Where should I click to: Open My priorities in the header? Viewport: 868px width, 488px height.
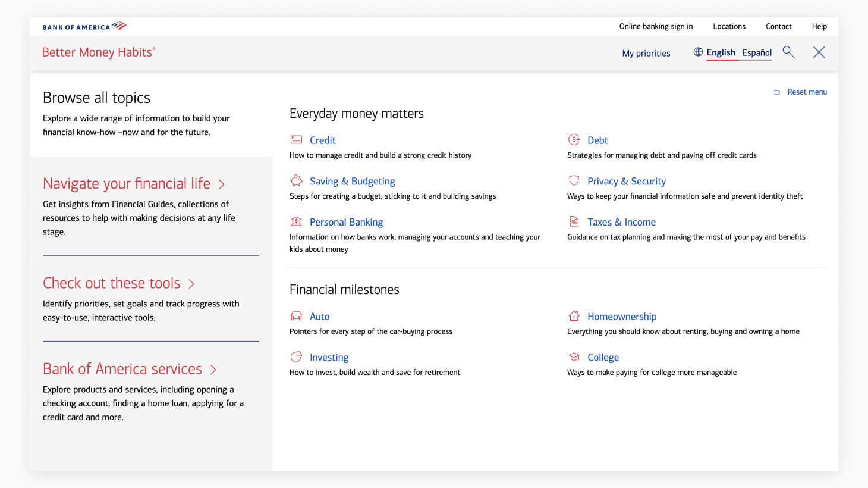(x=646, y=54)
